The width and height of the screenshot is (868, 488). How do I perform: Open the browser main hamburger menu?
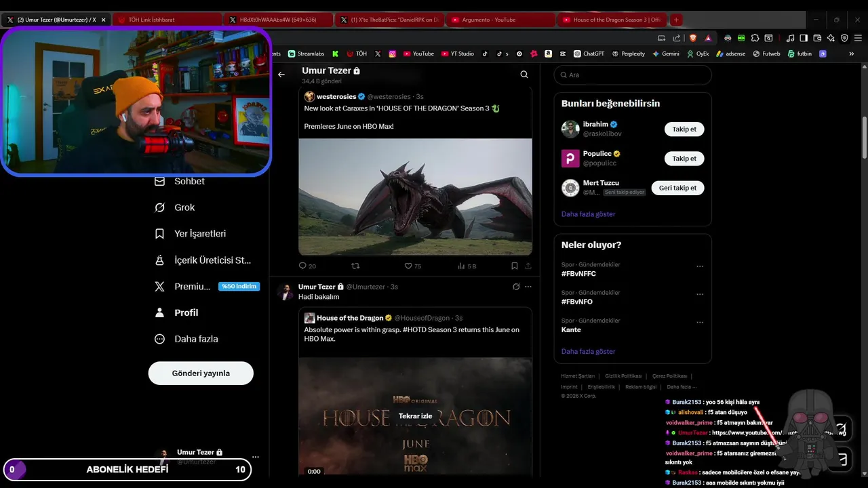coord(856,38)
